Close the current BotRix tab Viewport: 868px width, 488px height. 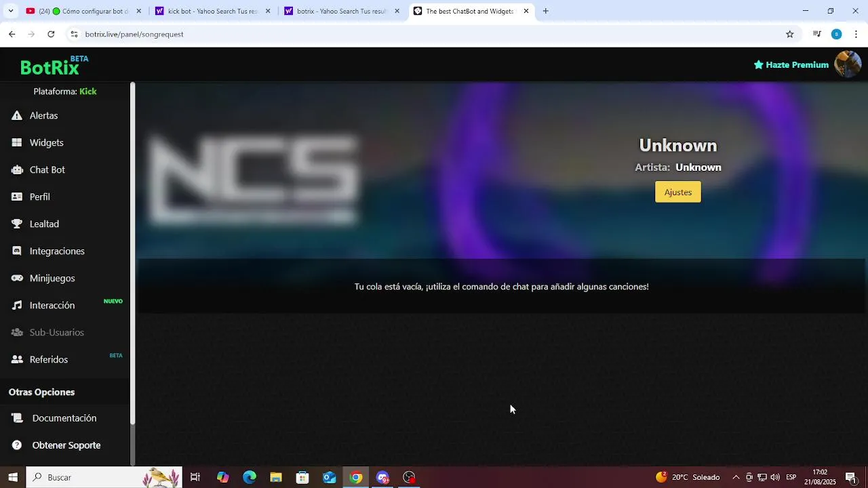click(x=526, y=11)
